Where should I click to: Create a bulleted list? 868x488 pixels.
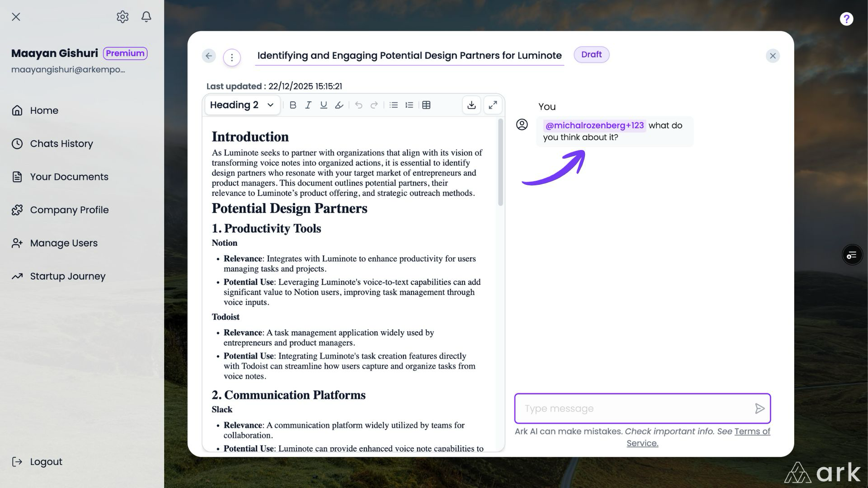(394, 105)
